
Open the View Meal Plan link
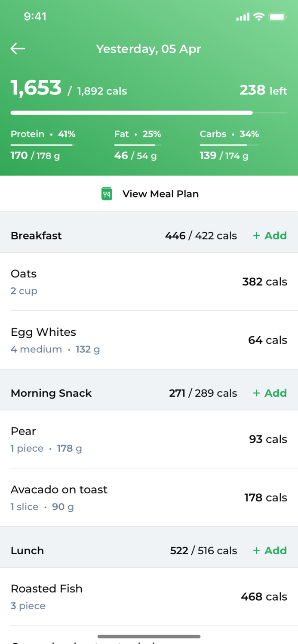(160, 194)
